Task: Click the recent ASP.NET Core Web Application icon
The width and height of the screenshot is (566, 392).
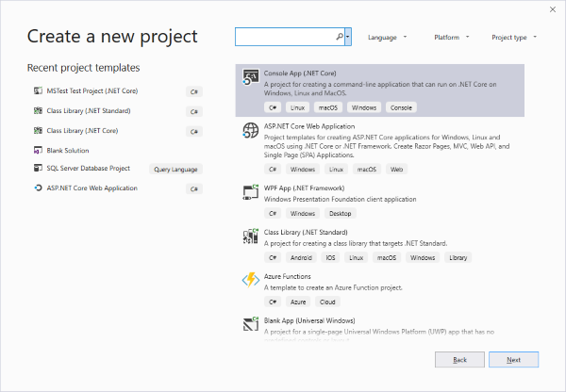Action: click(38, 188)
